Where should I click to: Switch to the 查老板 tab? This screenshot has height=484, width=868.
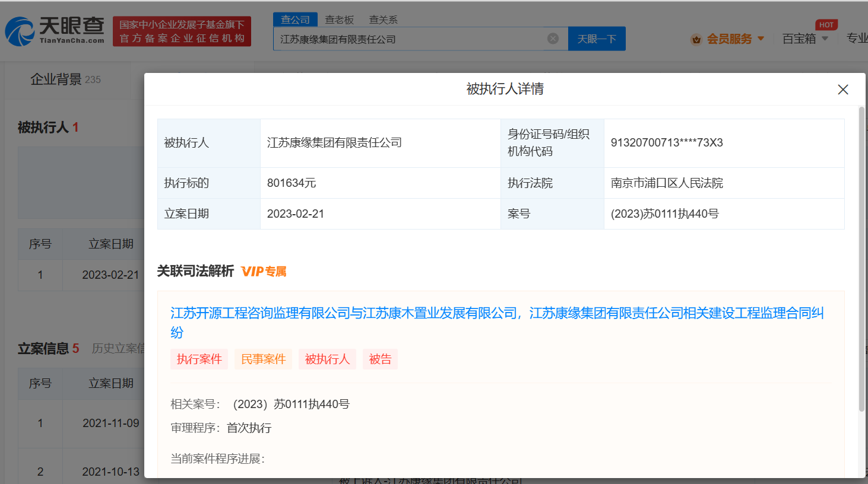(338, 19)
